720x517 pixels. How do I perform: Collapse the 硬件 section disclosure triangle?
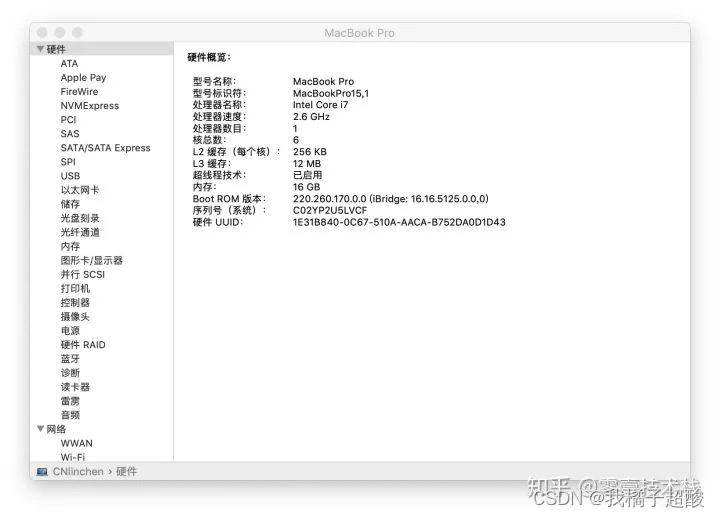(40, 49)
